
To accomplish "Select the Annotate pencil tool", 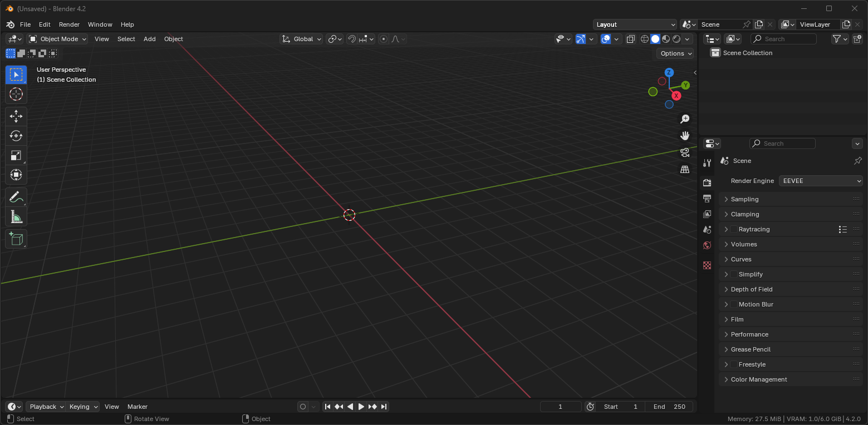I will [x=16, y=197].
